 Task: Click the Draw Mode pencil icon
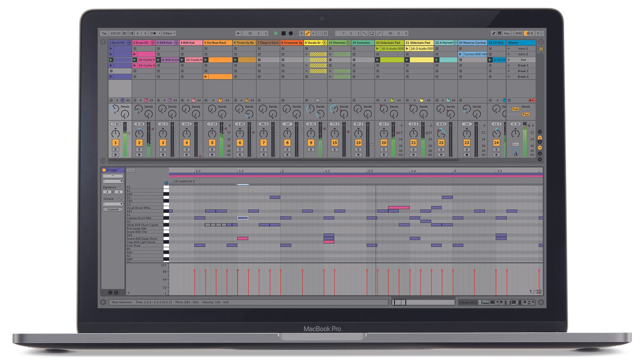(493, 33)
